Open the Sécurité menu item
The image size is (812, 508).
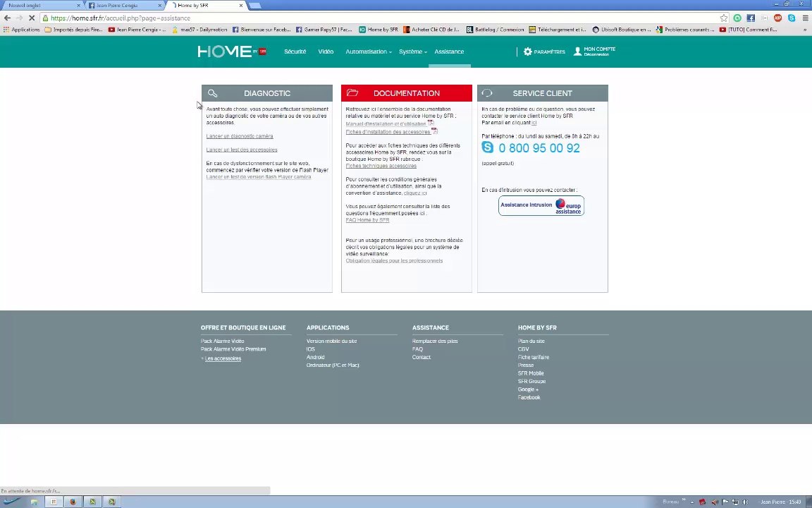click(x=295, y=52)
